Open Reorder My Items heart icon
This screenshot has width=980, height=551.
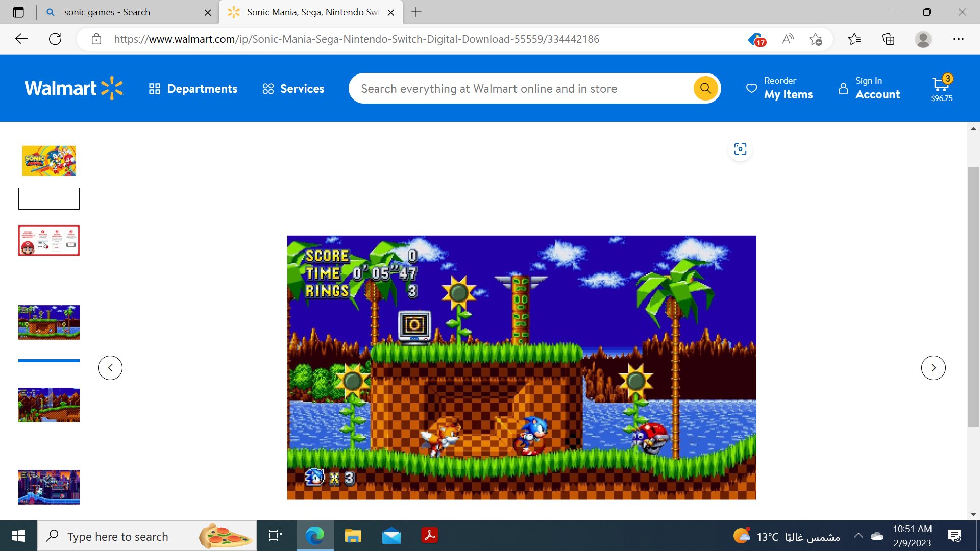pos(751,88)
